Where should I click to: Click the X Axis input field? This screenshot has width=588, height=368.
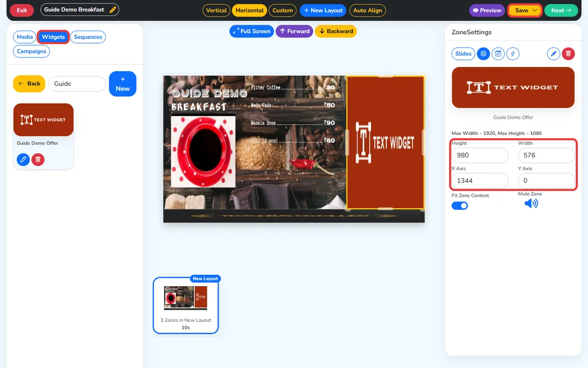(480, 181)
